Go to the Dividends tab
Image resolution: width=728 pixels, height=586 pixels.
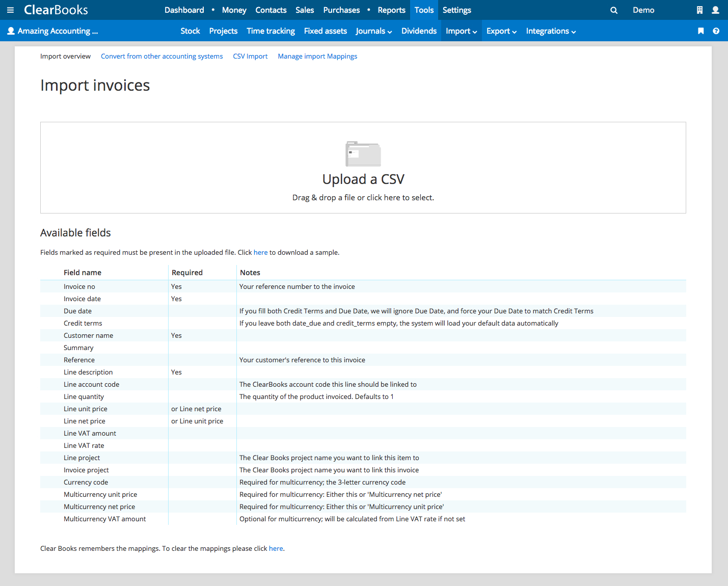pos(419,31)
